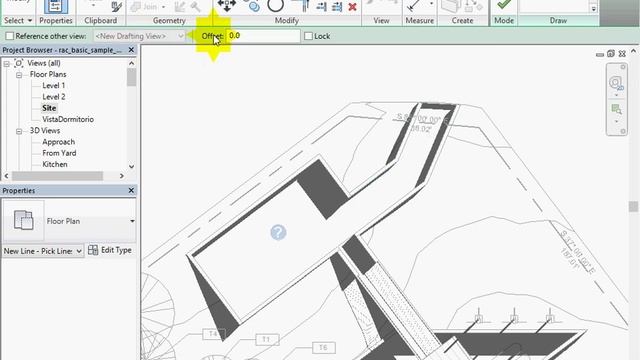This screenshot has width=640, height=360.
Task: Click the drawing area vertical scrollbar thumb
Action: point(633,207)
